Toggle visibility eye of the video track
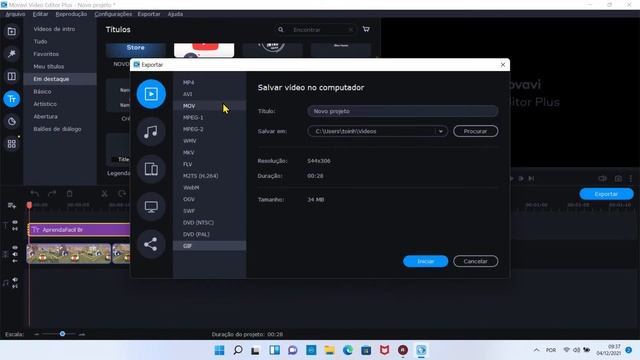This screenshot has width=640, height=360. (15, 248)
